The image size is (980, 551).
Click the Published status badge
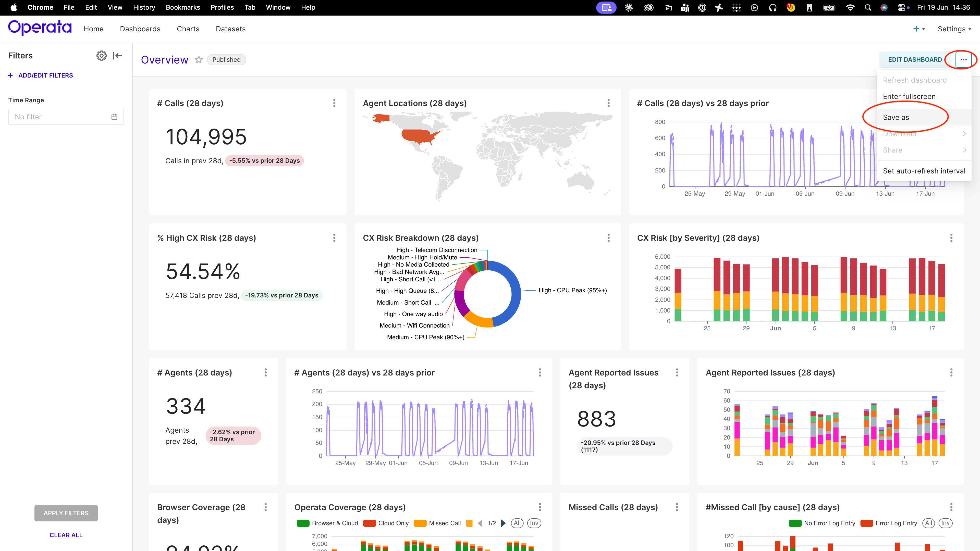(x=226, y=60)
